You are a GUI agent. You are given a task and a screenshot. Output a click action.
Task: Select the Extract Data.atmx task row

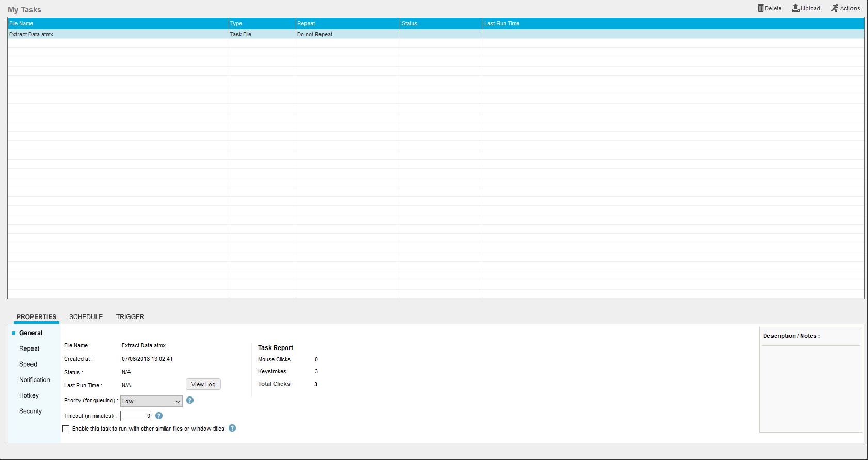coord(436,34)
